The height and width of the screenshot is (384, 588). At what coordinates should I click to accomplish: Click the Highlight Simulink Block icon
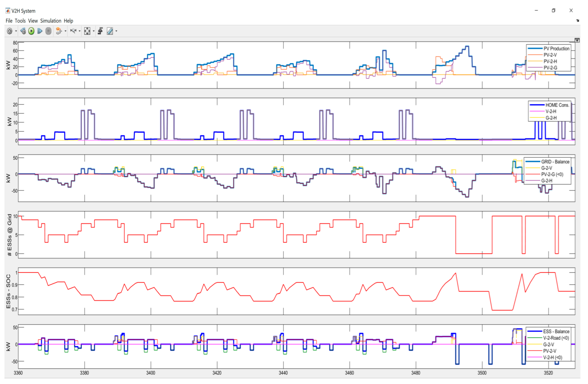[59, 31]
